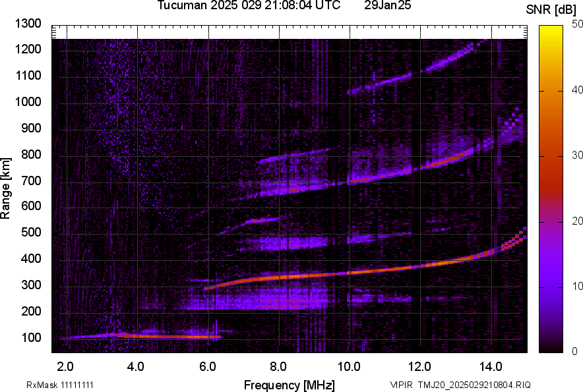583x392 pixels.
Task: Click the frequency axis value 14.0
Action: [491, 367]
